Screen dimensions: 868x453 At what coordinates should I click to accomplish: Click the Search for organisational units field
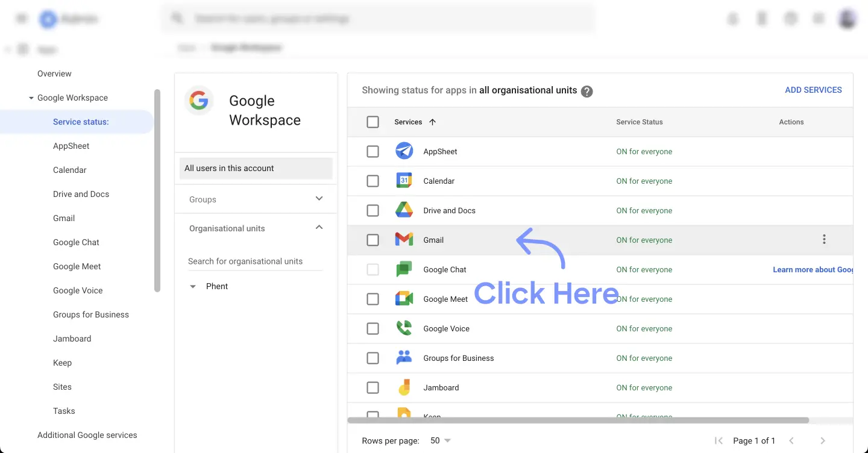255,261
